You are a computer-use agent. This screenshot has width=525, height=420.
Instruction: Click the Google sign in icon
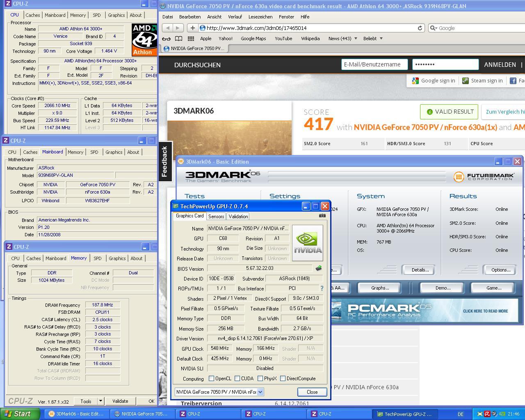(x=415, y=81)
